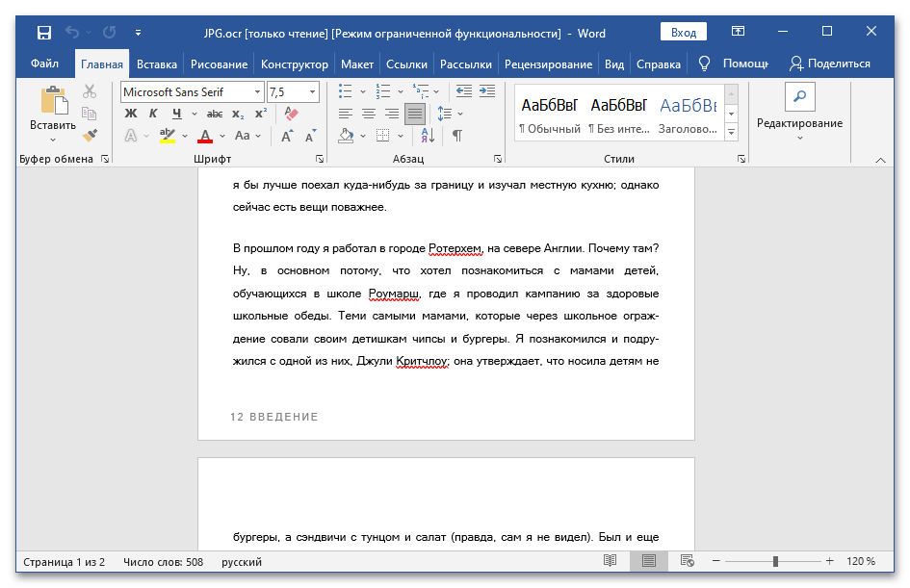
Task: Toggle bold Ж formatting
Action: 131,114
